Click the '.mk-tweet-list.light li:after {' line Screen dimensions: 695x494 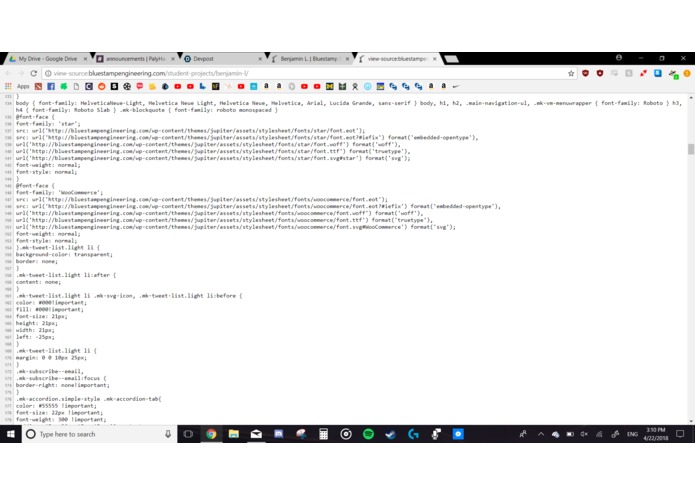pos(66,275)
